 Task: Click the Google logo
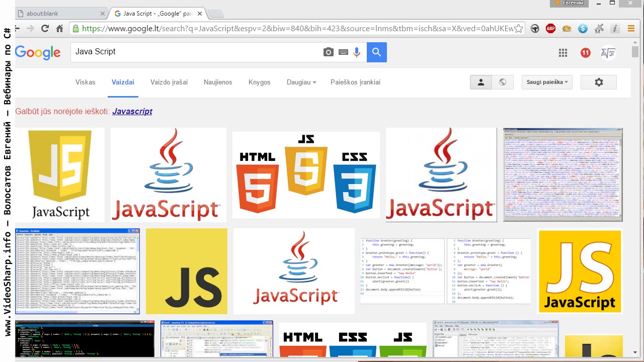pyautogui.click(x=38, y=52)
